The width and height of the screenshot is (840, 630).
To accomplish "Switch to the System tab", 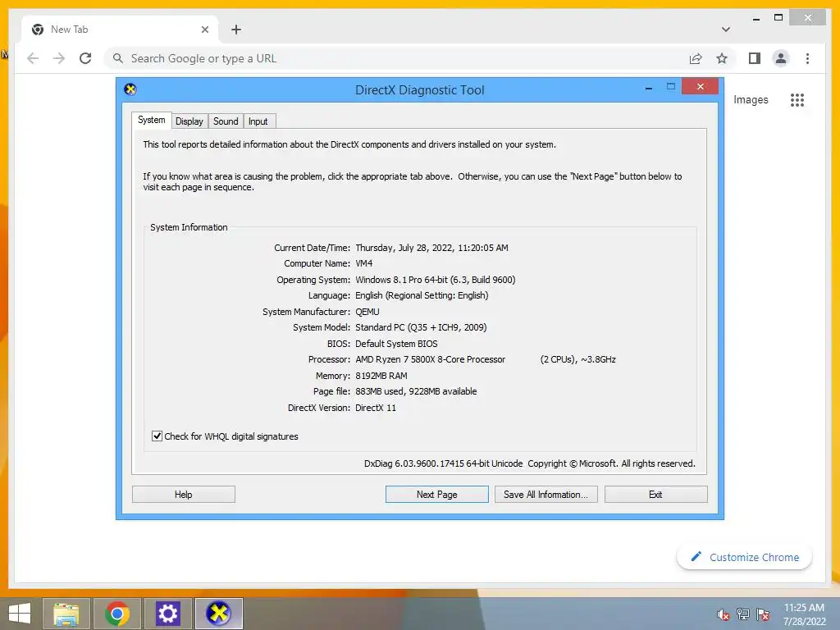I will (151, 120).
